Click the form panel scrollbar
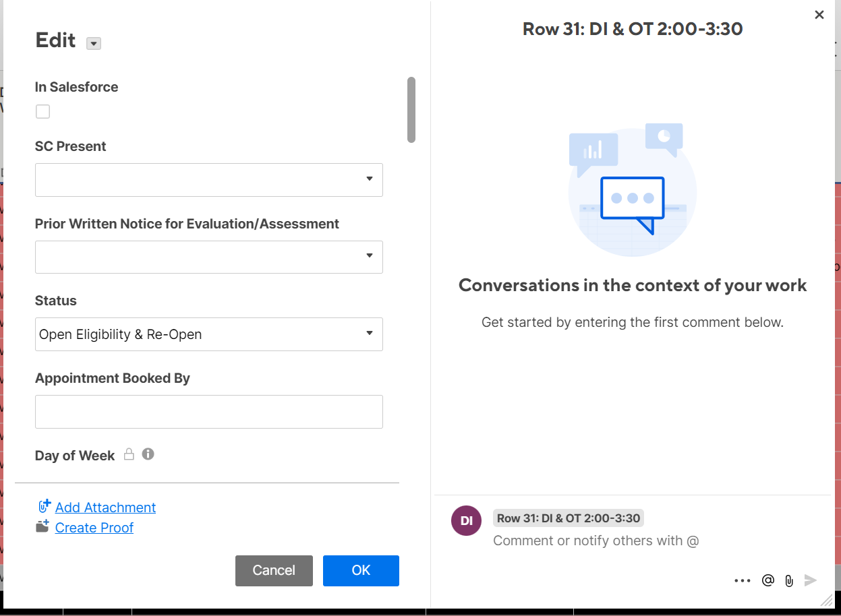Viewport: 841px width, 616px height. (x=412, y=108)
